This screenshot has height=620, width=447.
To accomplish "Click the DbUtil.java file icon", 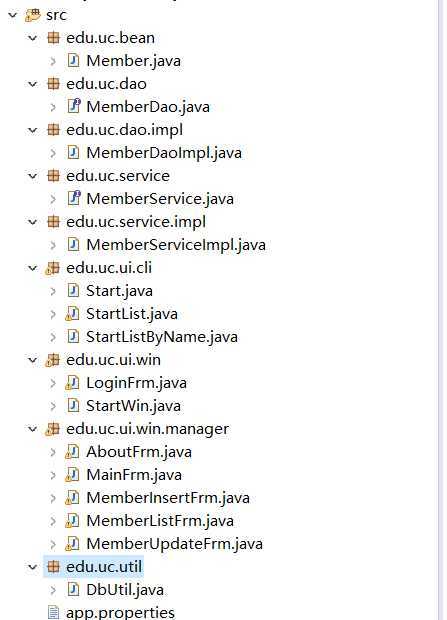I will pyautogui.click(x=73, y=589).
